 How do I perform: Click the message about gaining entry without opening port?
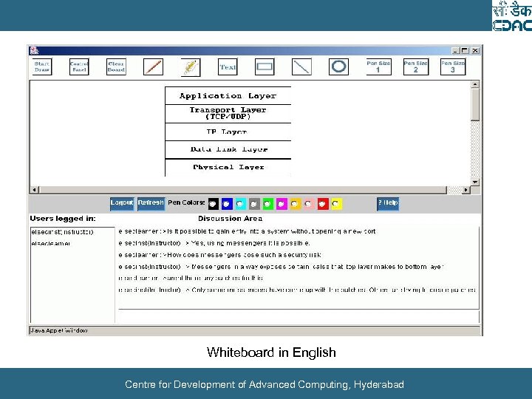coord(247,231)
